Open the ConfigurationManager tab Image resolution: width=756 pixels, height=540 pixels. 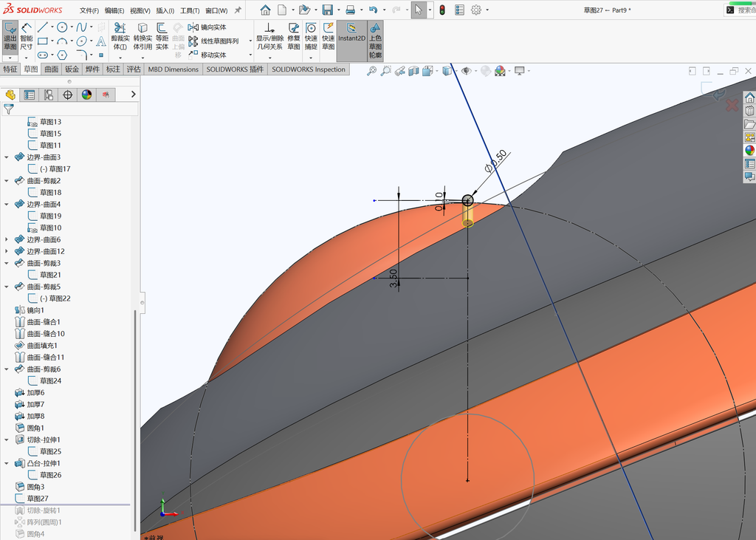[x=48, y=95]
